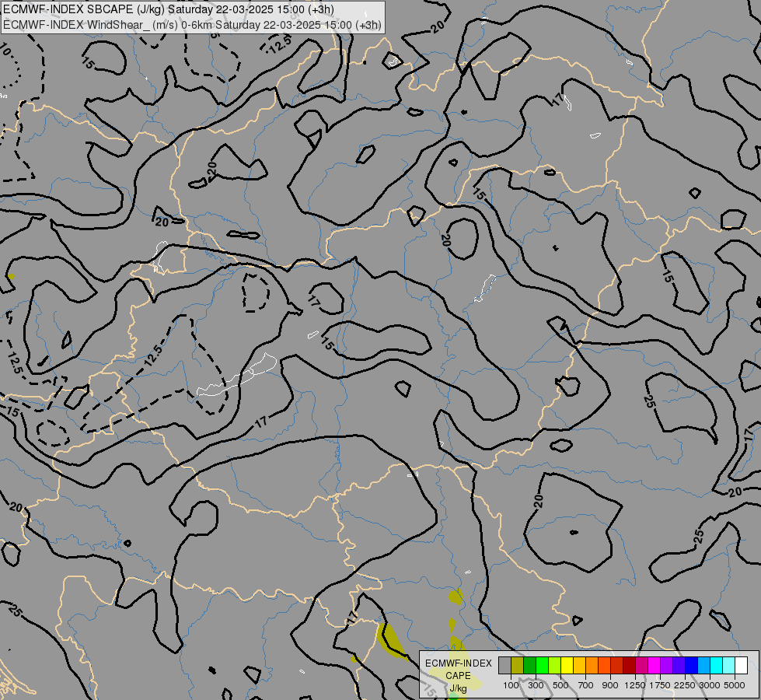Click the 100 value on the legend scale
Viewport: 761px width, 700px height.
pos(511,685)
